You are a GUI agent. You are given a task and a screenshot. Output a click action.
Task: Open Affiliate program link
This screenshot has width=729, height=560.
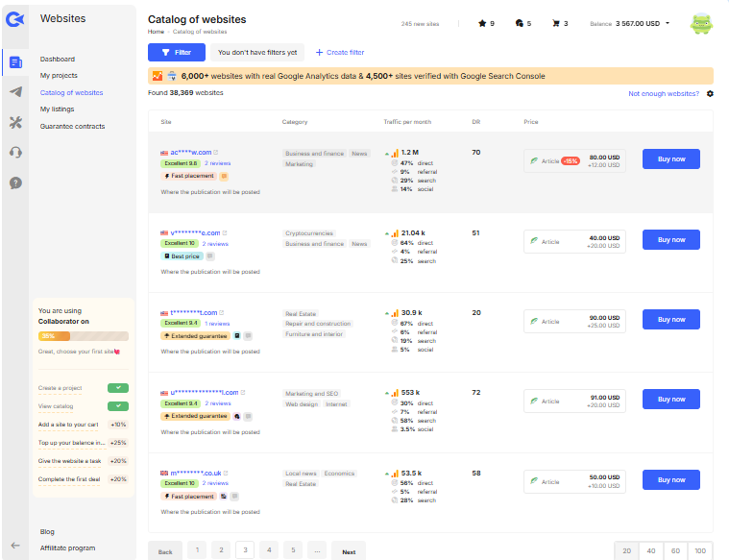pos(67,548)
